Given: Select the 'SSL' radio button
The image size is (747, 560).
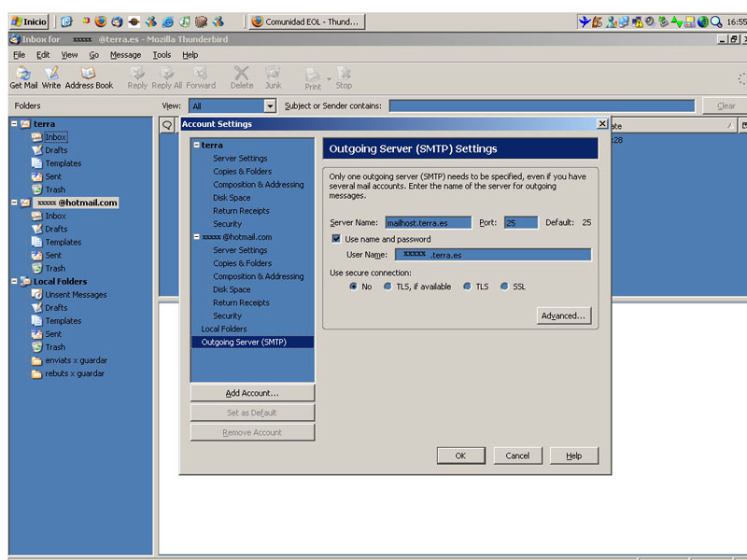Looking at the screenshot, I should coord(504,287).
